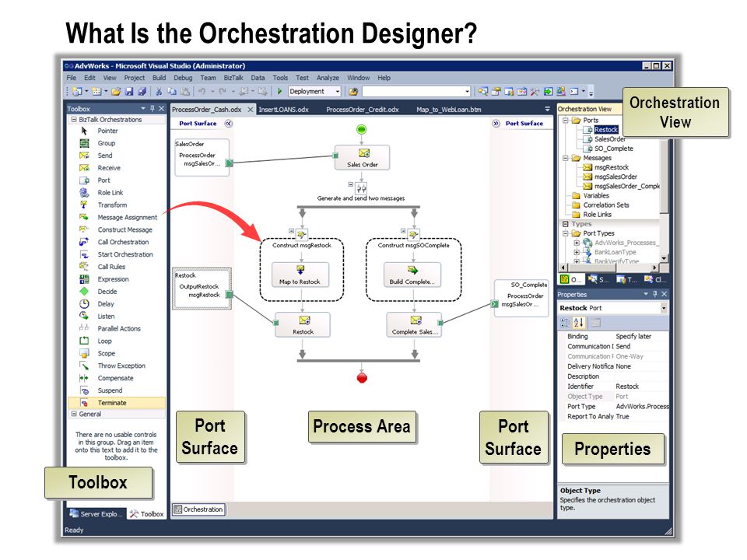Pick the Message Assignment shape
The width and height of the screenshot is (747, 560).
(127, 218)
